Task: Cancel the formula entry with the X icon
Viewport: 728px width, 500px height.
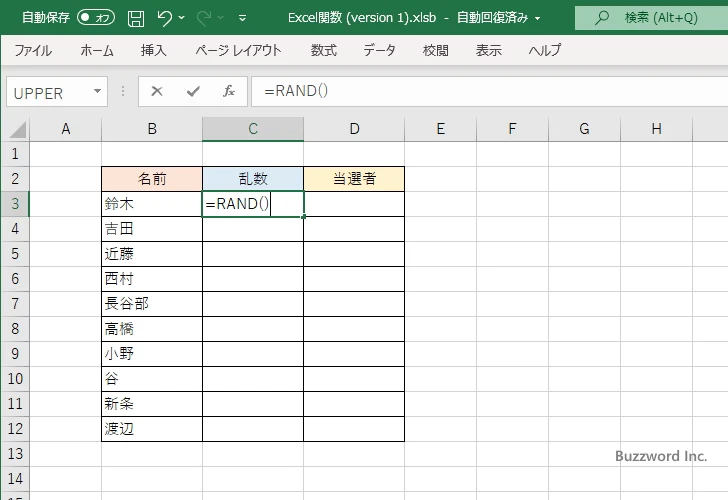Action: pyautogui.click(x=157, y=91)
